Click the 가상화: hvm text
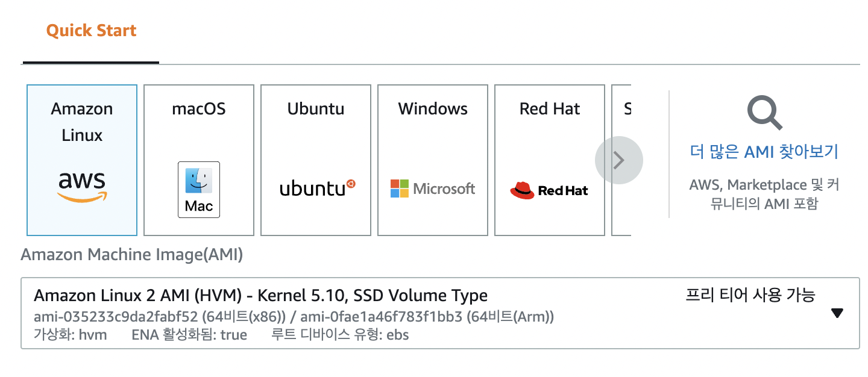 70,335
